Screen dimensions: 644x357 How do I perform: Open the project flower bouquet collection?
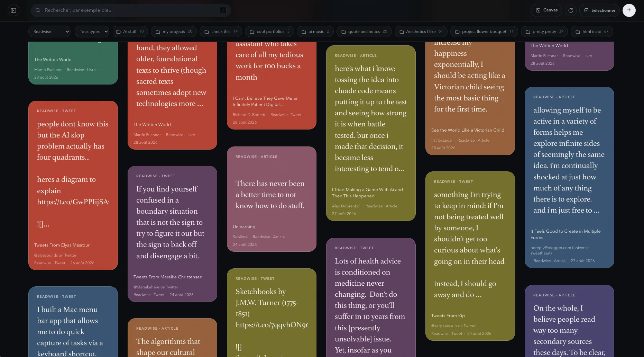[484, 32]
